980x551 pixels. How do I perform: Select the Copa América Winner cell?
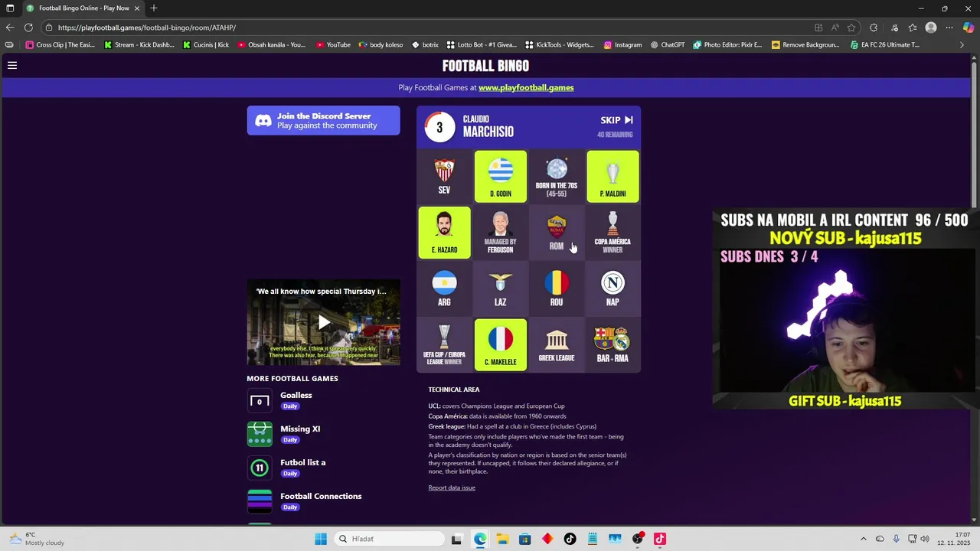612,233
